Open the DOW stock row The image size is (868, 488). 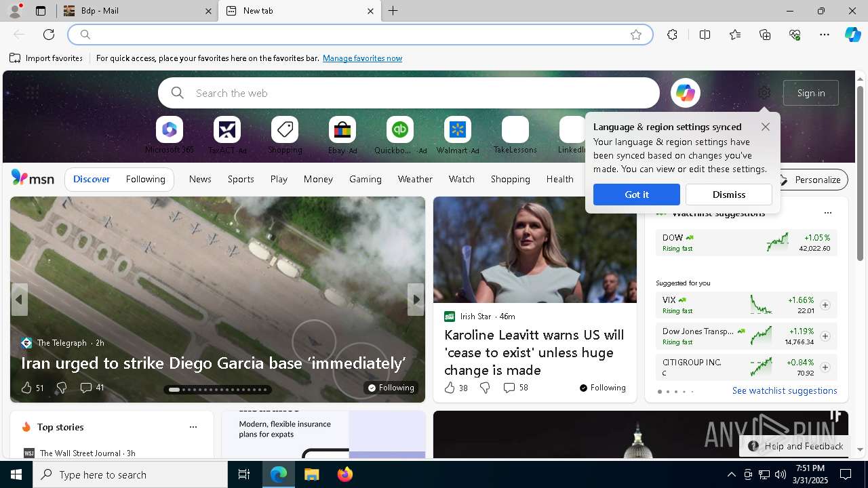(746, 243)
